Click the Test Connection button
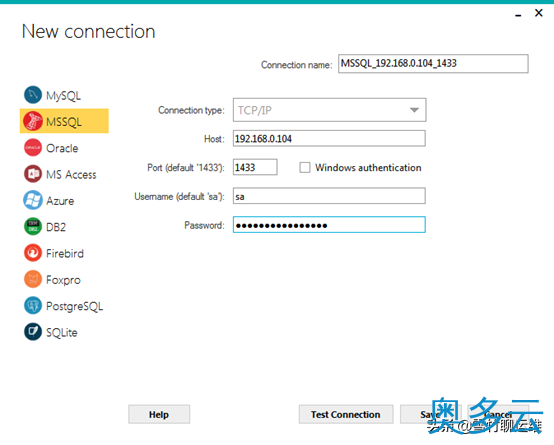The height and width of the screenshot is (445, 554). [346, 414]
